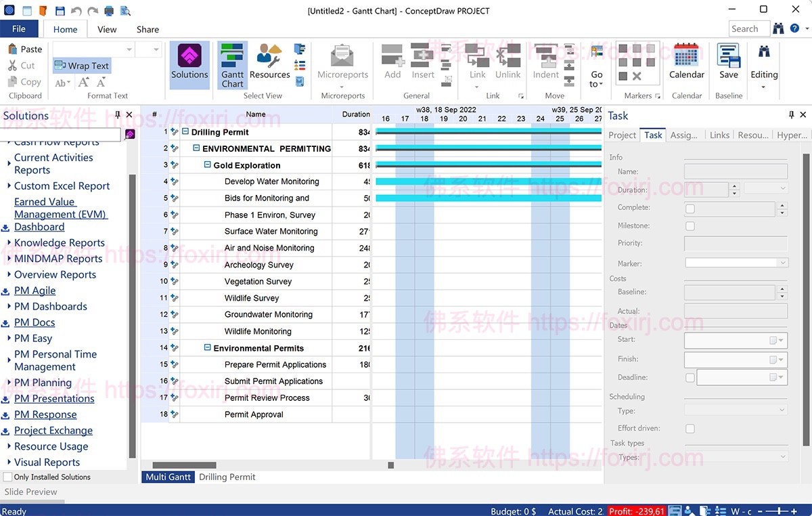Open the Calendar icon
The width and height of the screenshot is (812, 516).
(686, 64)
